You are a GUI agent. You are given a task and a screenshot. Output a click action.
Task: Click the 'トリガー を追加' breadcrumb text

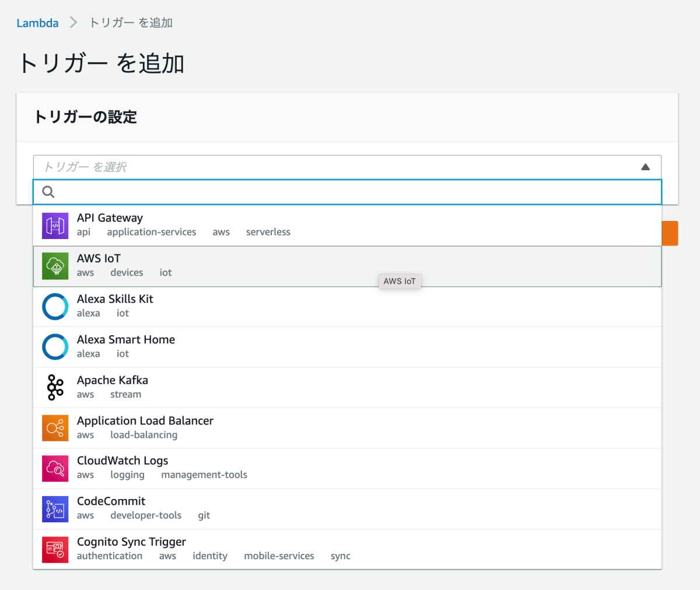(131, 23)
